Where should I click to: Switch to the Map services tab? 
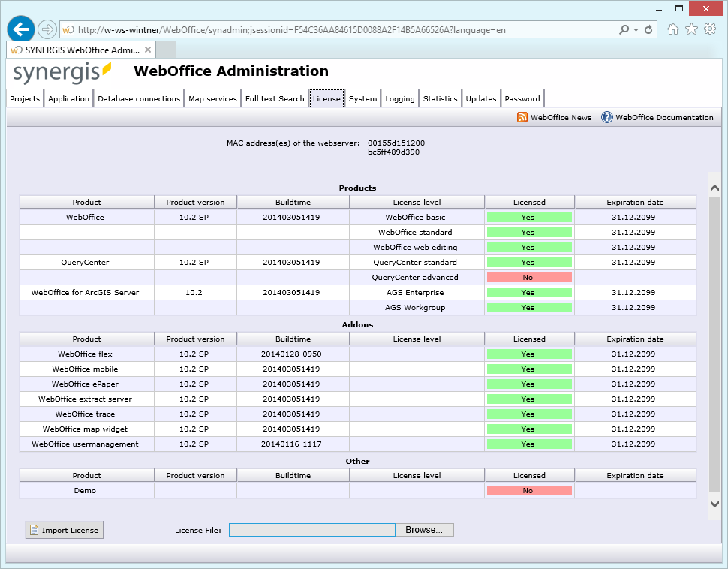click(x=212, y=98)
